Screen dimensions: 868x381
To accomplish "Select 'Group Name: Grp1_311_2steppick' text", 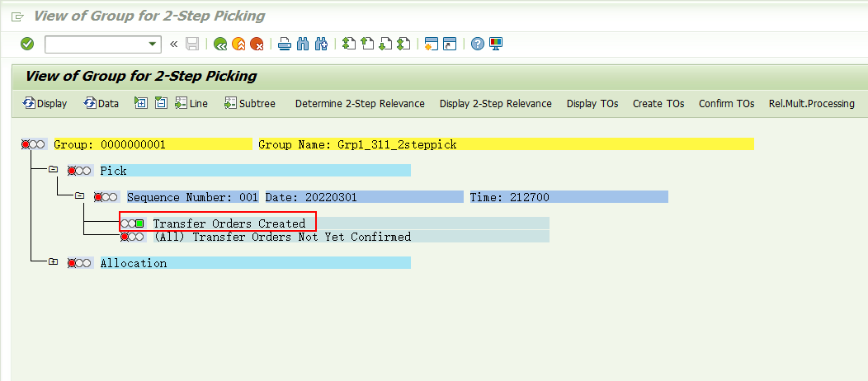I will (357, 145).
